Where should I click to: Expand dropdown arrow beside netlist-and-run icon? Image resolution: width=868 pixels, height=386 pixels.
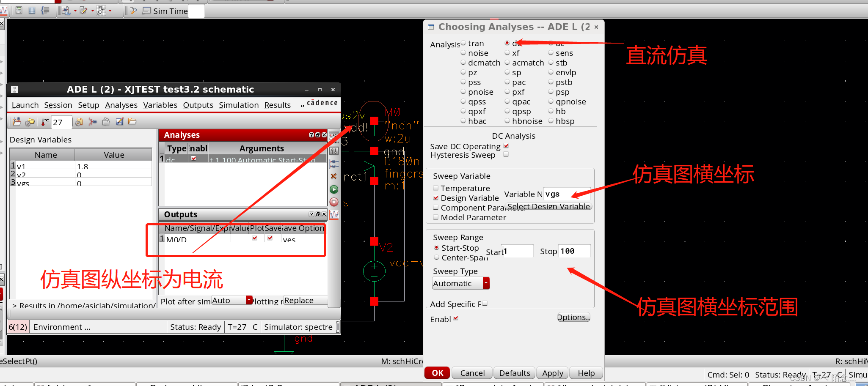pos(75,11)
